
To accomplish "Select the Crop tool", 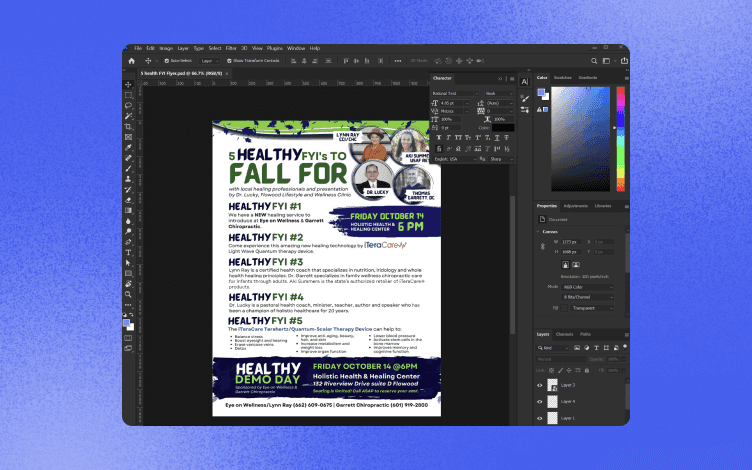I will coord(128,127).
